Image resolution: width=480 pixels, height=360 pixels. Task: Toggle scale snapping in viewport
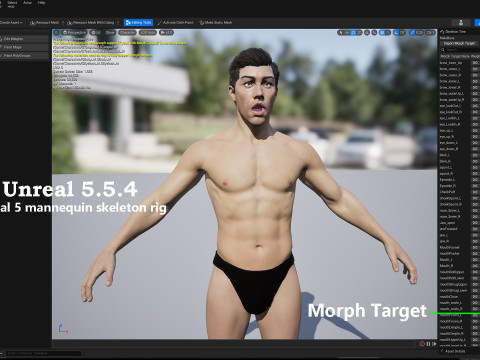[x=412, y=32]
